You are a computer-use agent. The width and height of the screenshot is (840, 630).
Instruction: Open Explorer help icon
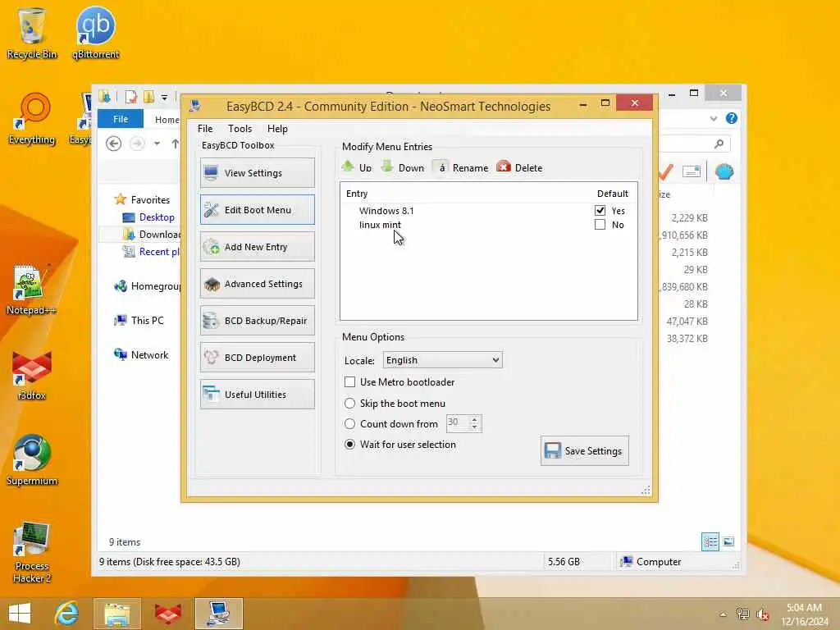pos(731,118)
